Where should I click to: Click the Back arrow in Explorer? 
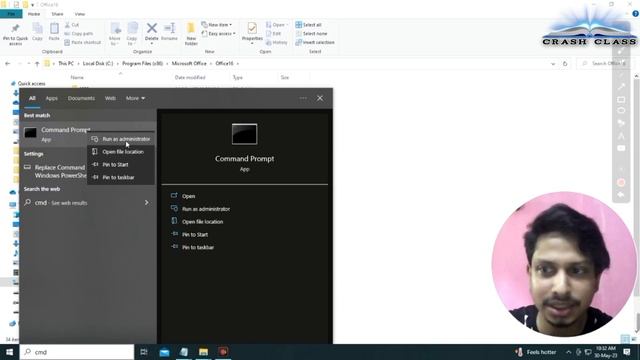7,64
